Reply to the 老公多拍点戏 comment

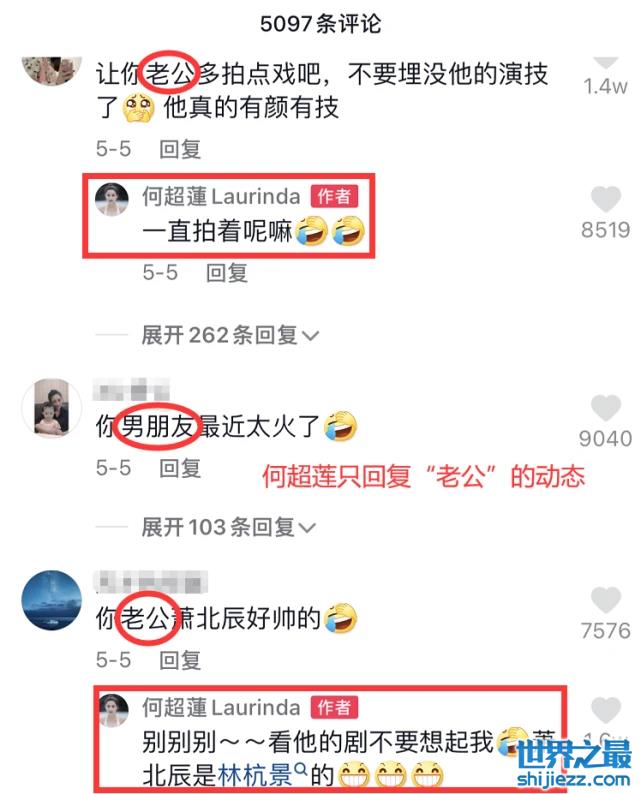click(x=180, y=149)
